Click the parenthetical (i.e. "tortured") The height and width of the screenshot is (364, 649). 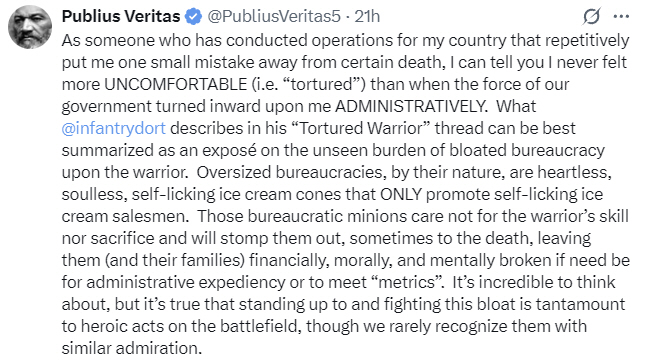tap(308, 84)
